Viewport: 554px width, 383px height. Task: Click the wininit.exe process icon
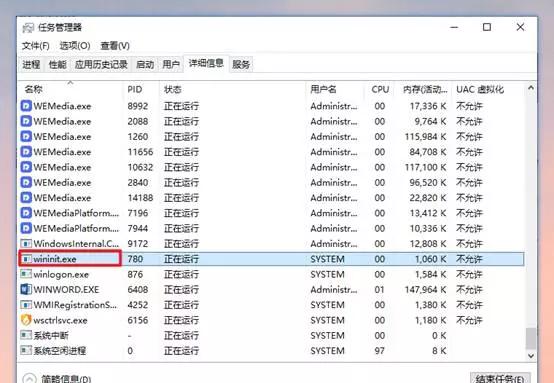[x=26, y=259]
